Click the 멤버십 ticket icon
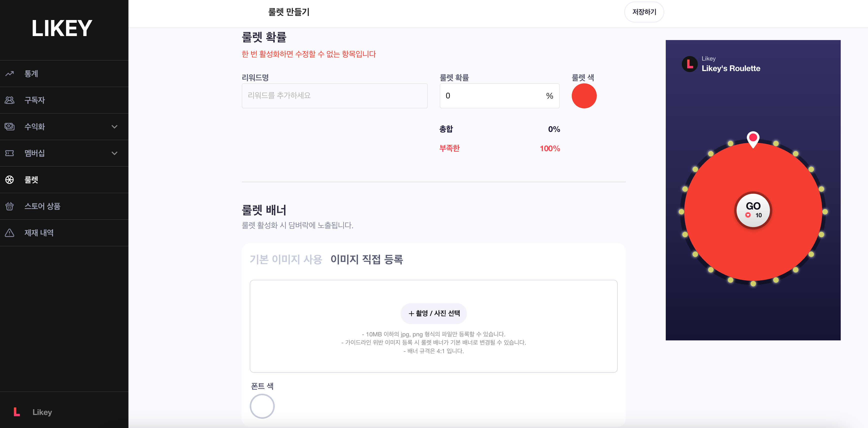The image size is (868, 428). click(x=9, y=153)
